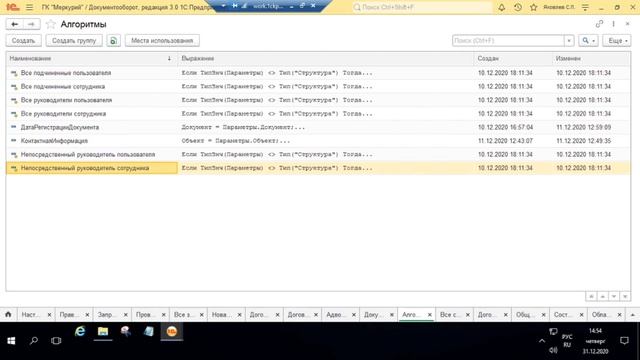Click the Создать button
640x360 pixels.
[24, 40]
